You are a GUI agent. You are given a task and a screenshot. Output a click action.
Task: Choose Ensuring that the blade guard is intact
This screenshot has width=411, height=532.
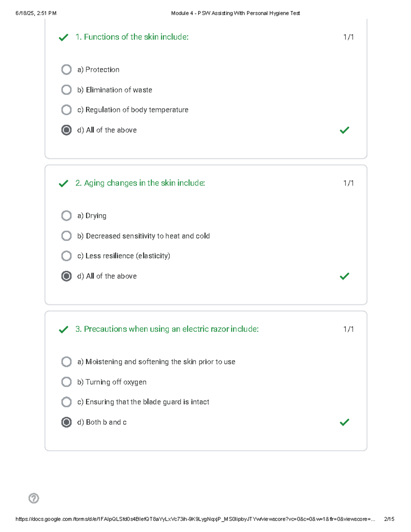(x=66, y=402)
